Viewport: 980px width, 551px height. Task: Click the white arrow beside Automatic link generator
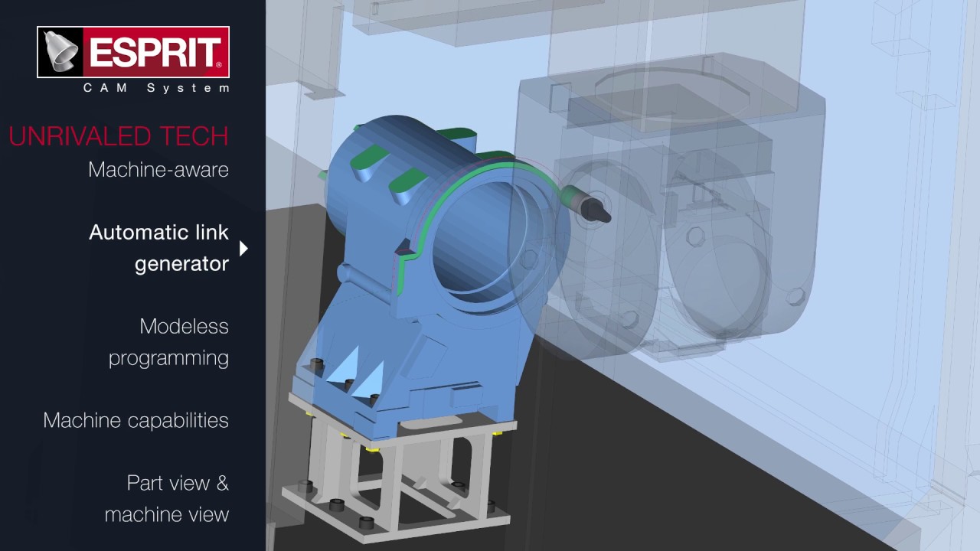243,248
